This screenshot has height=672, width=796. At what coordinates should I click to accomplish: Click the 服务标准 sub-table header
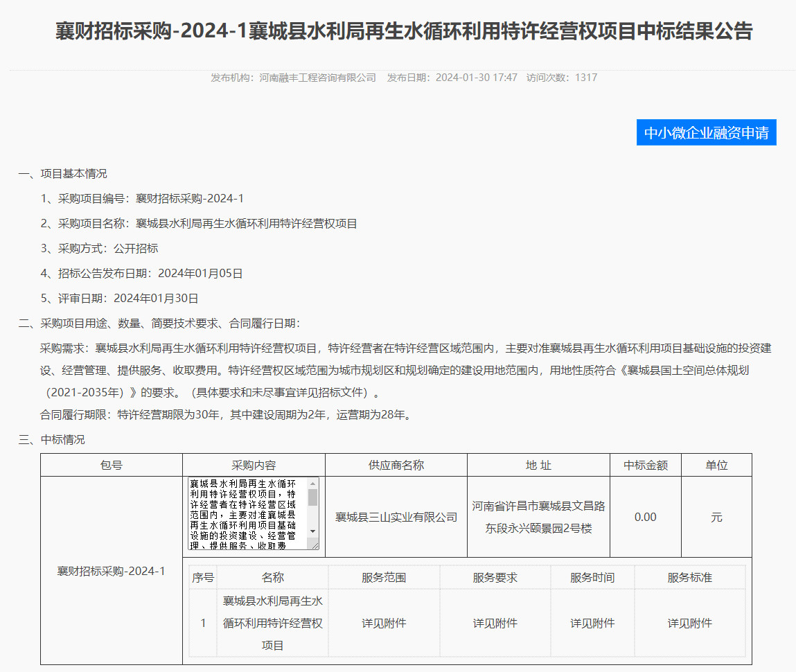690,578
